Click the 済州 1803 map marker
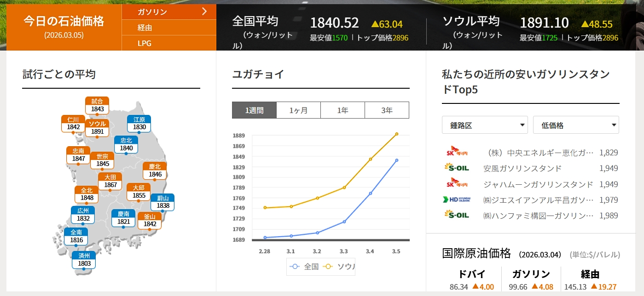This screenshot has width=644, height=296. pyautogui.click(x=84, y=260)
